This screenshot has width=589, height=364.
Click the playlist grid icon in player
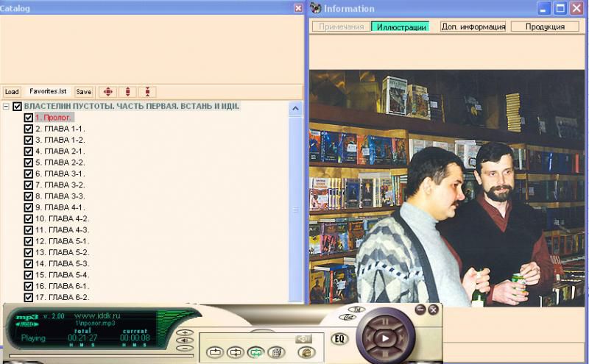point(275,352)
